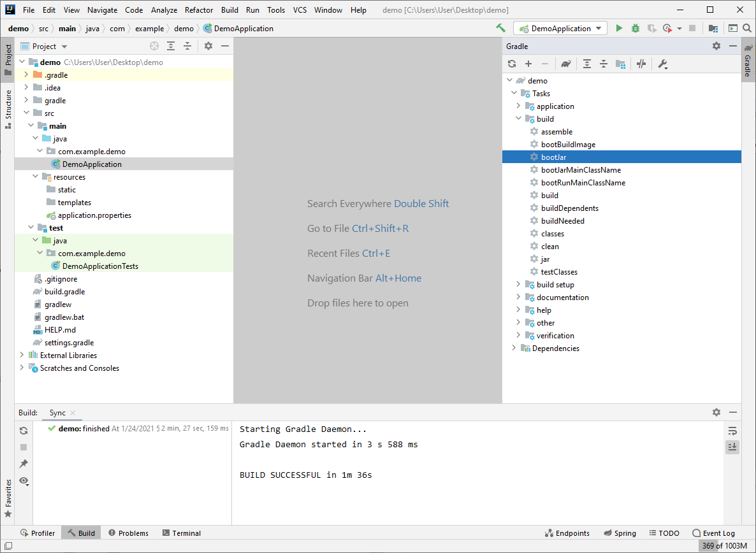This screenshot has width=756, height=553.
Task: Collapse all in Project panel toolbar
Action: [x=187, y=47]
